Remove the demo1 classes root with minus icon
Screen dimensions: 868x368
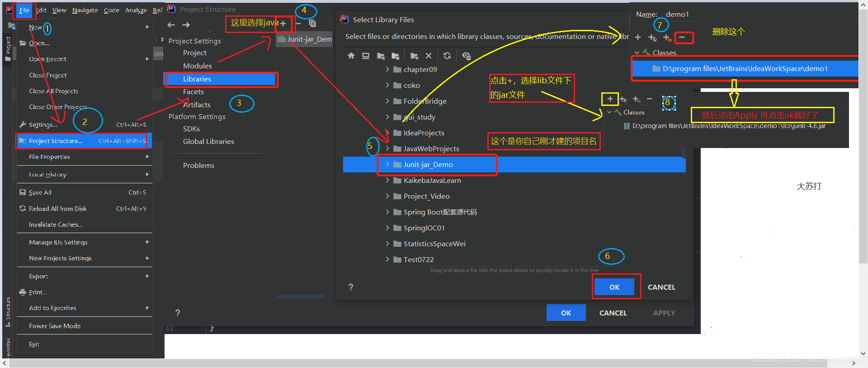pyautogui.click(x=682, y=37)
